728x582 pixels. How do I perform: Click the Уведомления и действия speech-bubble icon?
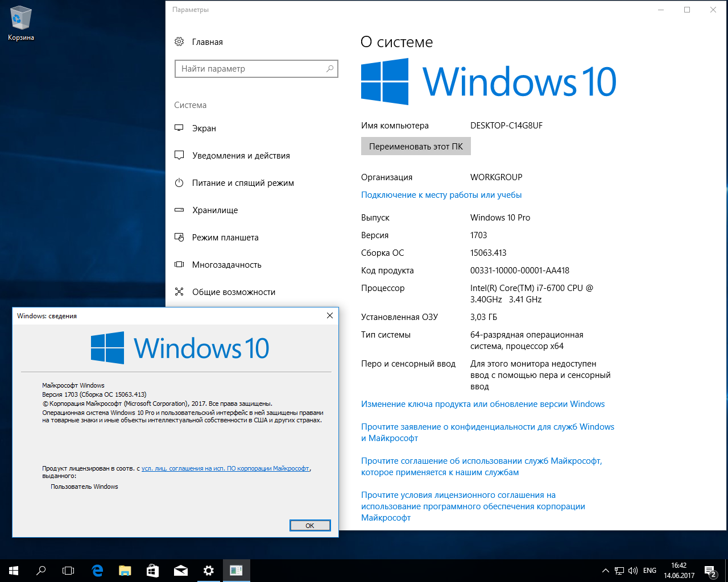tap(179, 155)
